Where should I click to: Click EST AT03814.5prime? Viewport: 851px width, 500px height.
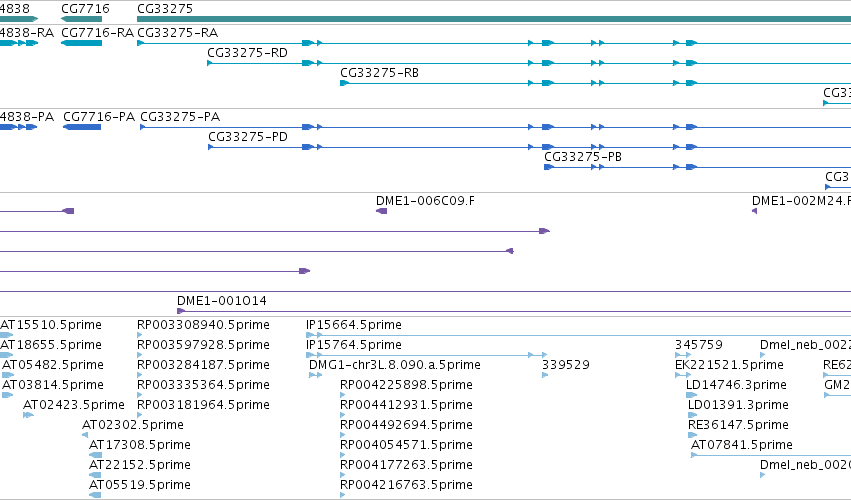[x=53, y=385]
